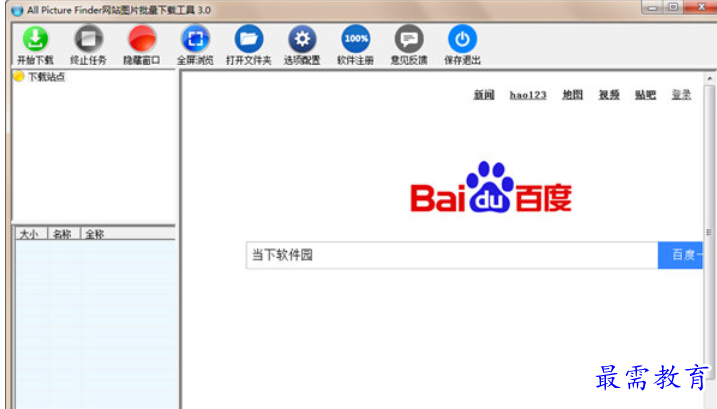Open the 贴吧 link

coord(646,95)
